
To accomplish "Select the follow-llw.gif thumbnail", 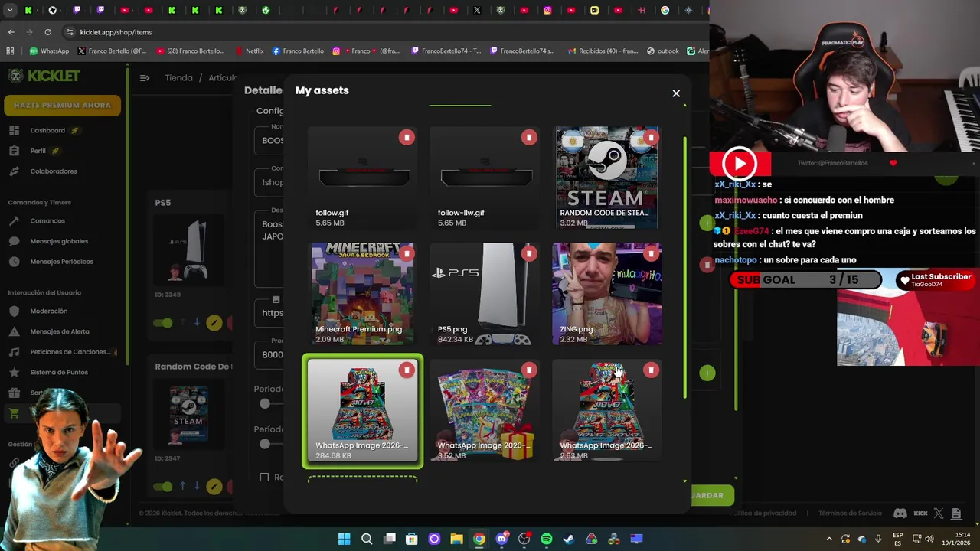I will coord(485,178).
